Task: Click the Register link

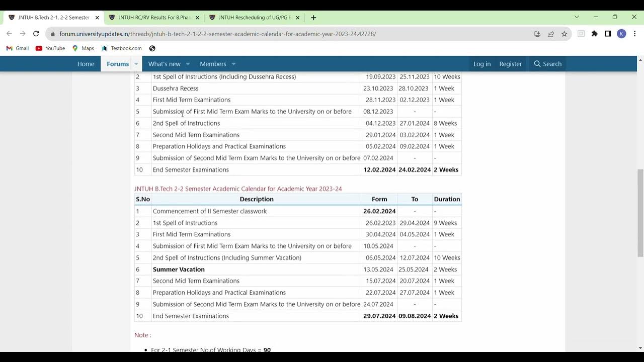Action: pyautogui.click(x=510, y=64)
